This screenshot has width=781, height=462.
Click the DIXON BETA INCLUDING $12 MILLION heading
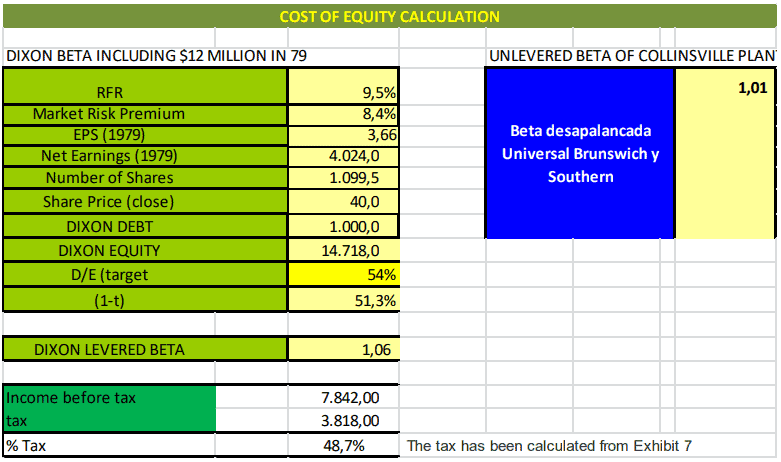156,56
